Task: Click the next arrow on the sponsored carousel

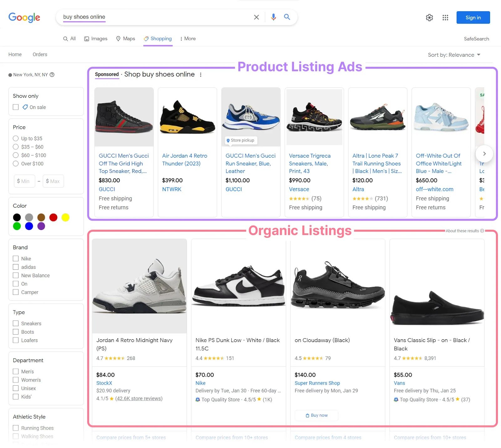Action: pyautogui.click(x=484, y=154)
